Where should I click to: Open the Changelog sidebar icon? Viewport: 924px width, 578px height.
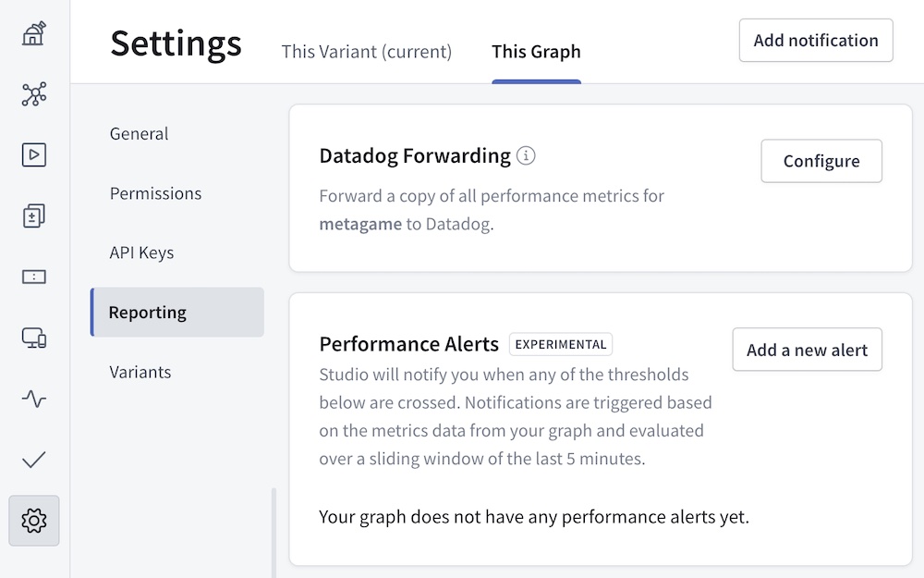(x=34, y=215)
